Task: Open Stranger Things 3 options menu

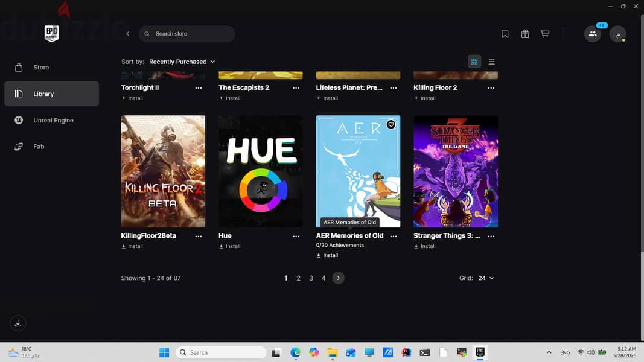Action: pyautogui.click(x=491, y=236)
